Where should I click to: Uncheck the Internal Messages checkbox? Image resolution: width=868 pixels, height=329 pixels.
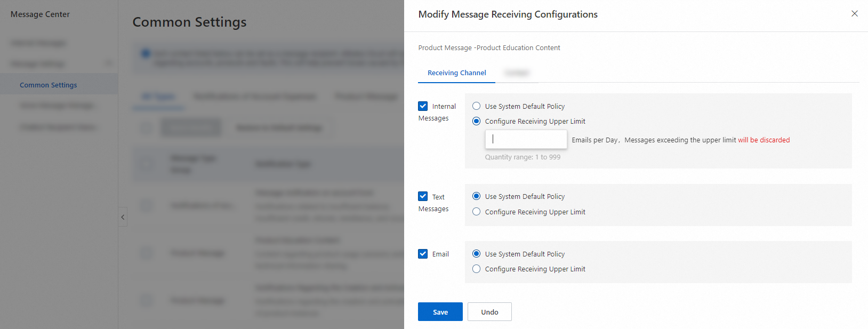coord(423,106)
